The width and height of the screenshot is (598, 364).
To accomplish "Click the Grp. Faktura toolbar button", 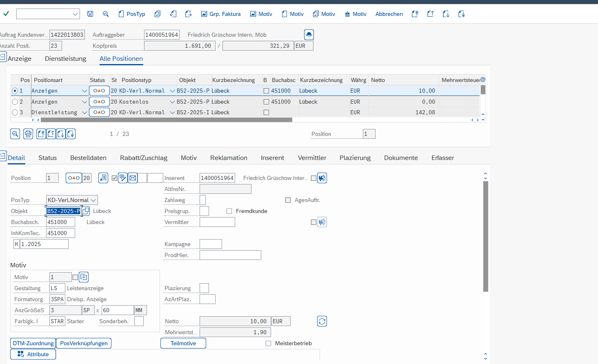I will pyautogui.click(x=221, y=14).
